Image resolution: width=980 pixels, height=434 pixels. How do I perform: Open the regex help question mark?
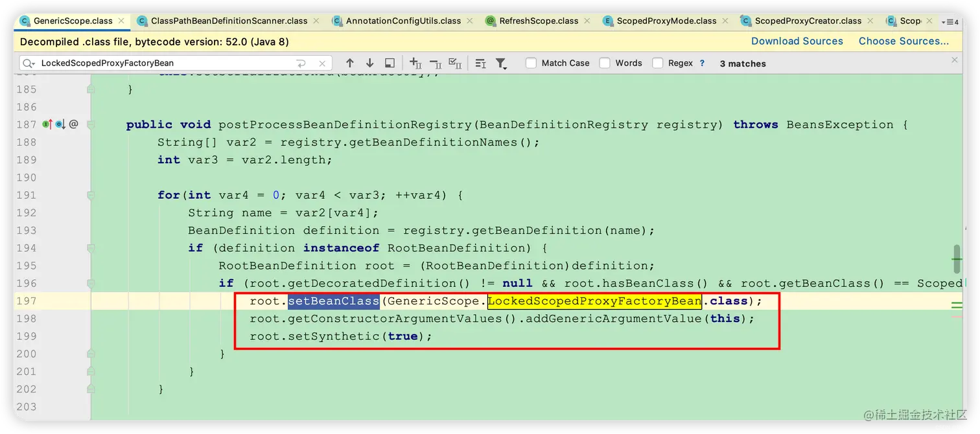(702, 63)
